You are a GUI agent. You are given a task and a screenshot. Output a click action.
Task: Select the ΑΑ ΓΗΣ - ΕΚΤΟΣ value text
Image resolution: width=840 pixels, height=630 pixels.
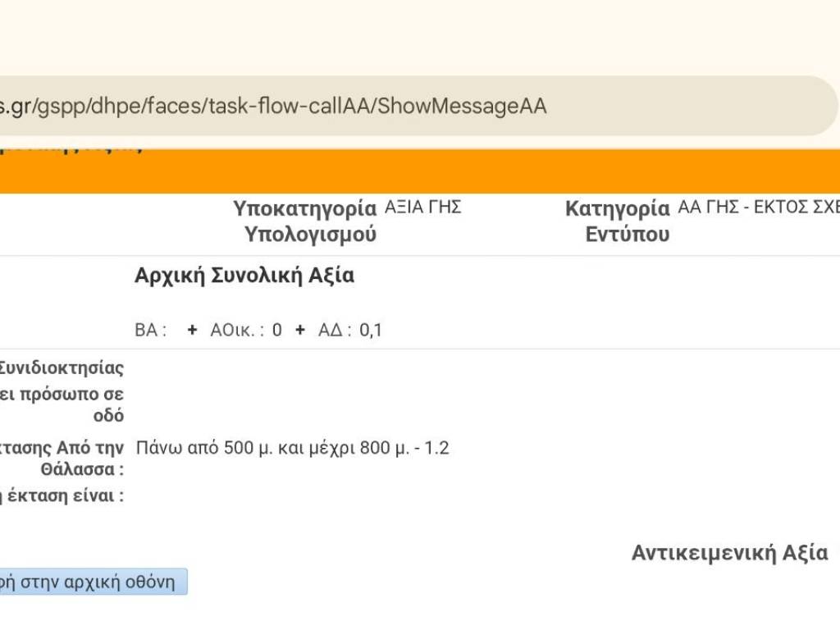pos(758,208)
